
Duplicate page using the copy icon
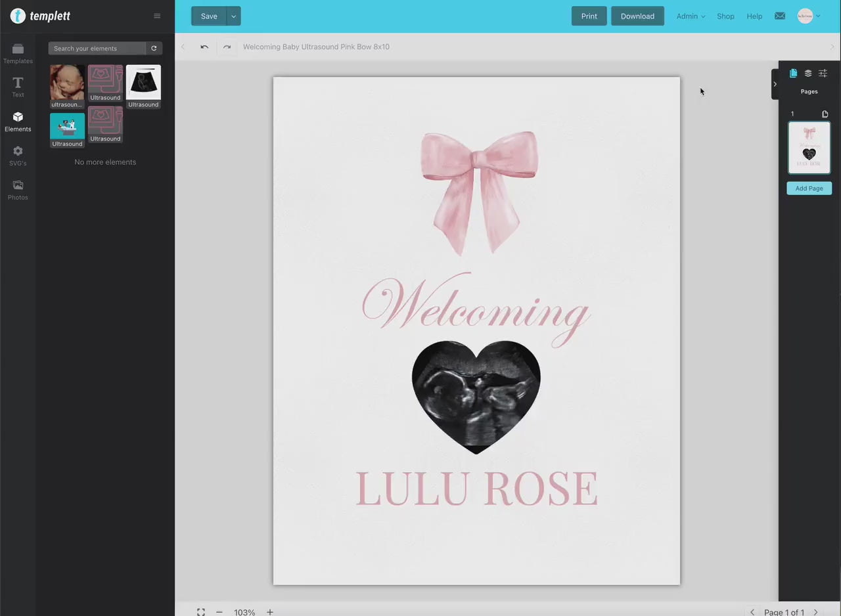click(x=825, y=114)
